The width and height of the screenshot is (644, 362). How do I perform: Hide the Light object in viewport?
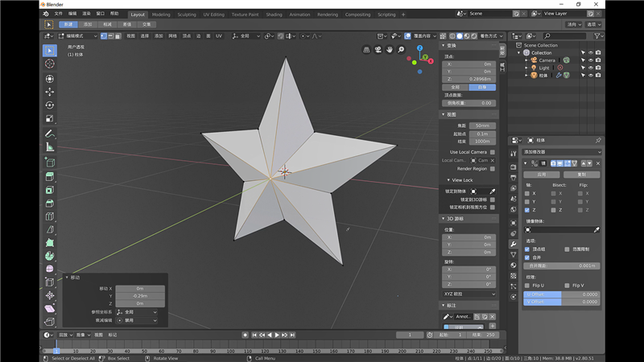pyautogui.click(x=591, y=68)
